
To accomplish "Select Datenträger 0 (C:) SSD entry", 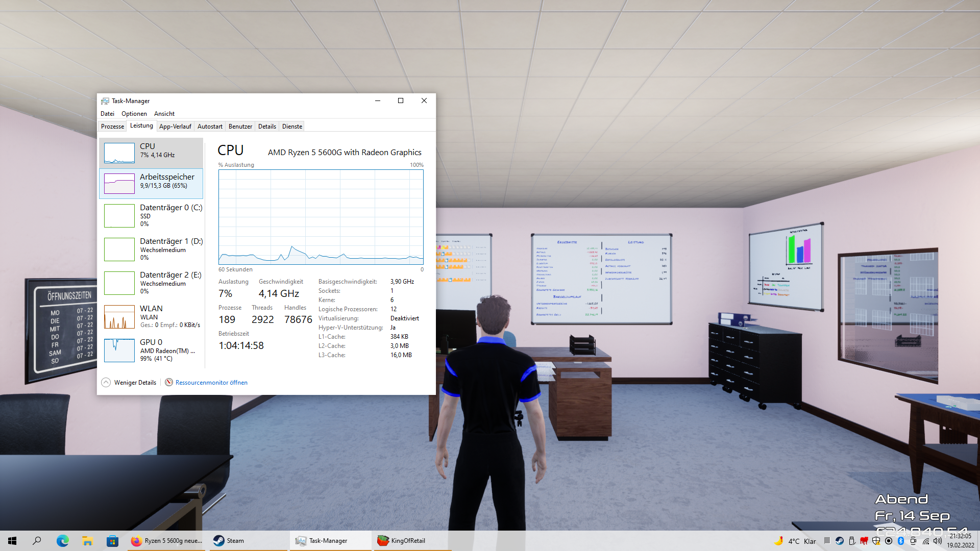I will [151, 216].
